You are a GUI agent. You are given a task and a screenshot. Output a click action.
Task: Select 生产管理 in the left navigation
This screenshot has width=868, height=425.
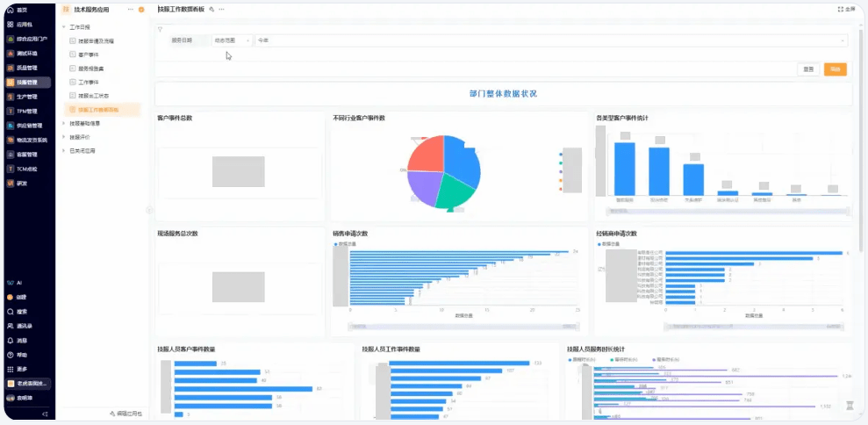[x=26, y=97]
